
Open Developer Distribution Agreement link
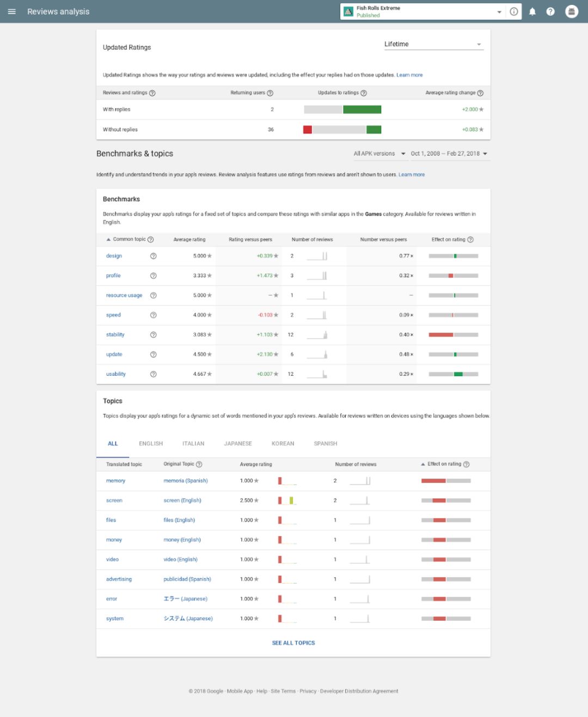click(359, 691)
